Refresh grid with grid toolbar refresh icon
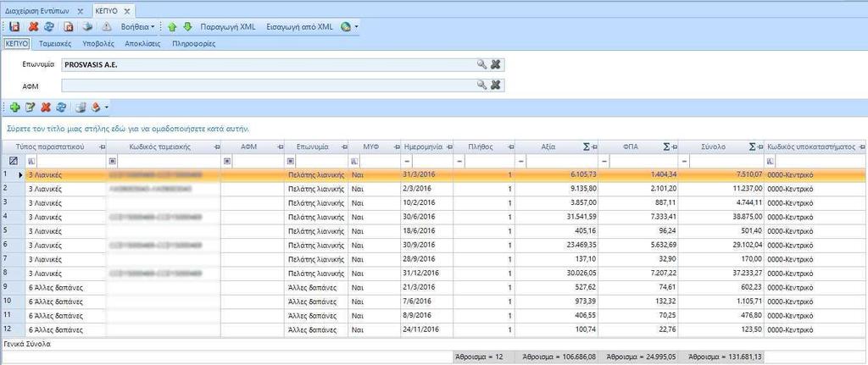The height and width of the screenshot is (365, 868). (x=61, y=108)
